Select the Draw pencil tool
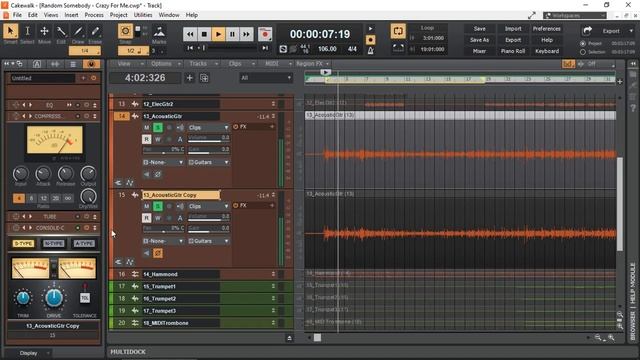The height and width of the screenshot is (360, 640). (78, 31)
